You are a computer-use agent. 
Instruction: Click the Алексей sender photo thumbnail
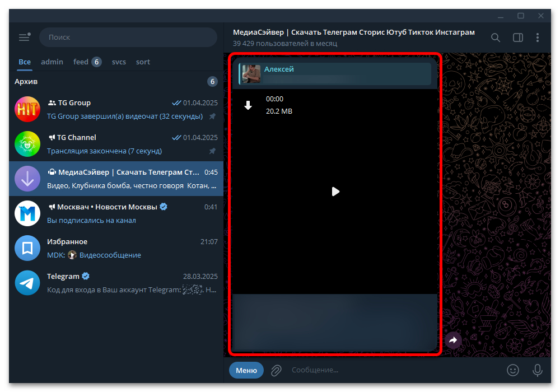point(251,74)
